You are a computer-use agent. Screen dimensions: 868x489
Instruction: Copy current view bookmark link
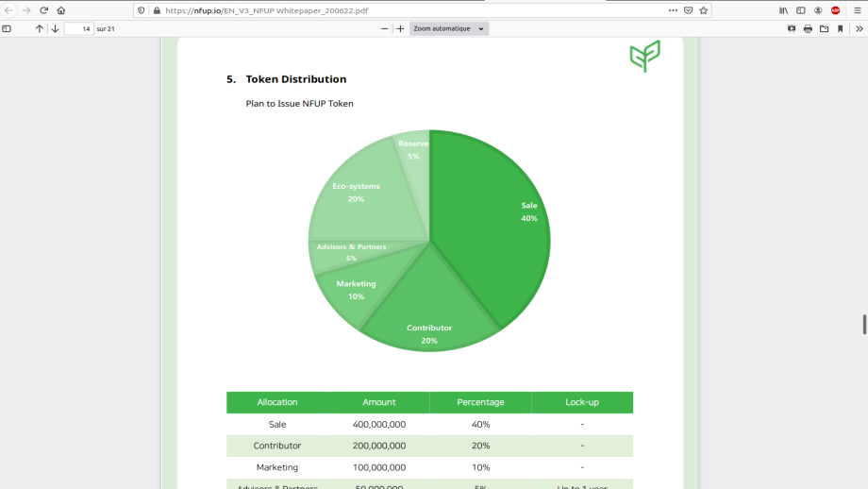pos(841,29)
